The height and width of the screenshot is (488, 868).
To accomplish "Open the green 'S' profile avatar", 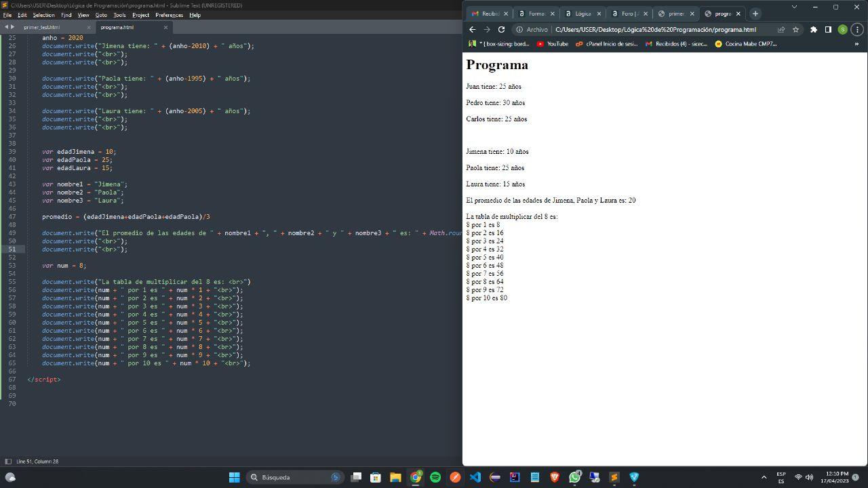I will pyautogui.click(x=843, y=29).
